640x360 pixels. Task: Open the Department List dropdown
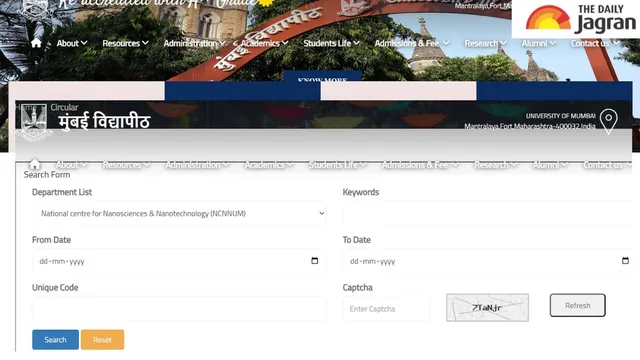179,213
